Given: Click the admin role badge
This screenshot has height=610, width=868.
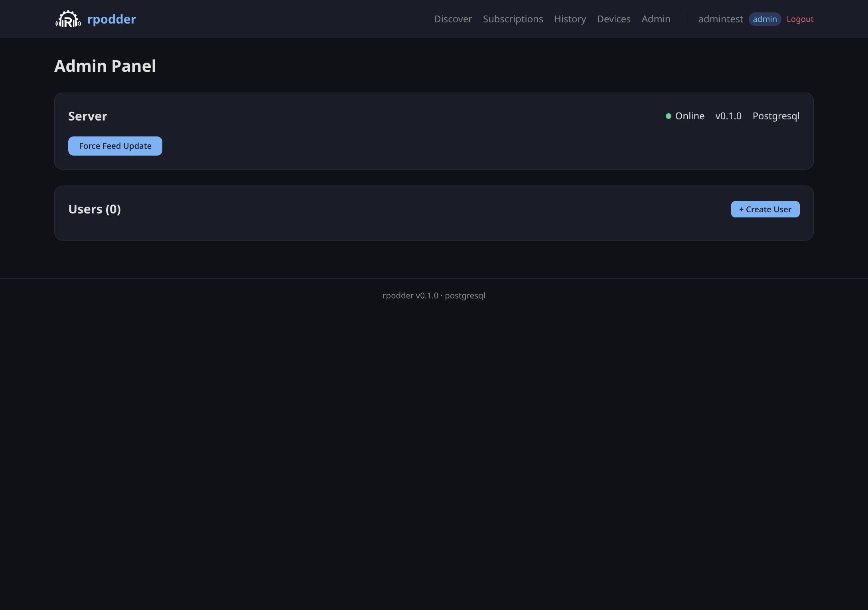Looking at the screenshot, I should (765, 19).
